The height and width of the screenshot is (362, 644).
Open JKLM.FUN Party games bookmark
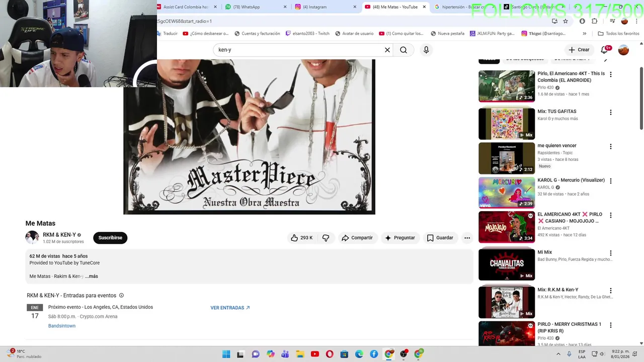click(492, 34)
